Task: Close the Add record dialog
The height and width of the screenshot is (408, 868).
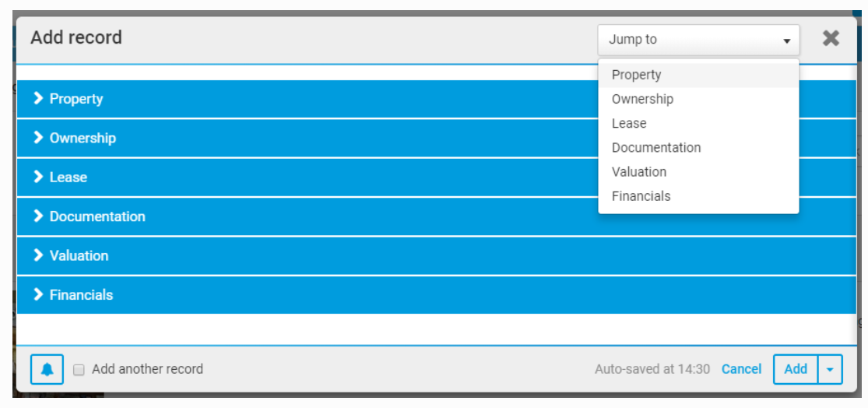Action: click(831, 38)
